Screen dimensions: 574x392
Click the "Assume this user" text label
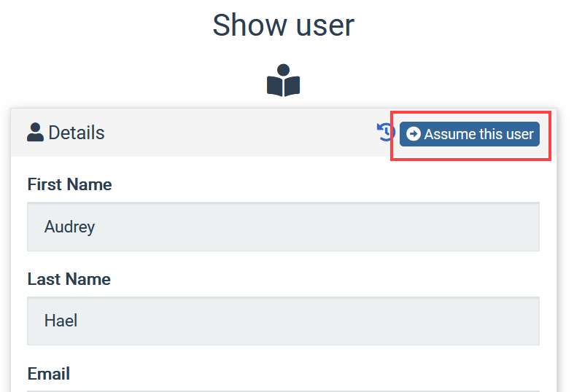click(x=479, y=134)
